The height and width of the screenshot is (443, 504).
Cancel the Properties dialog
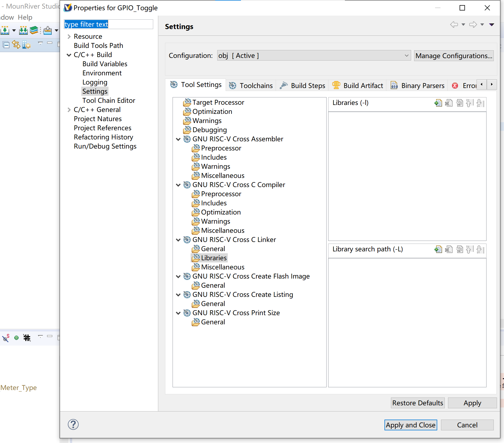click(x=467, y=425)
